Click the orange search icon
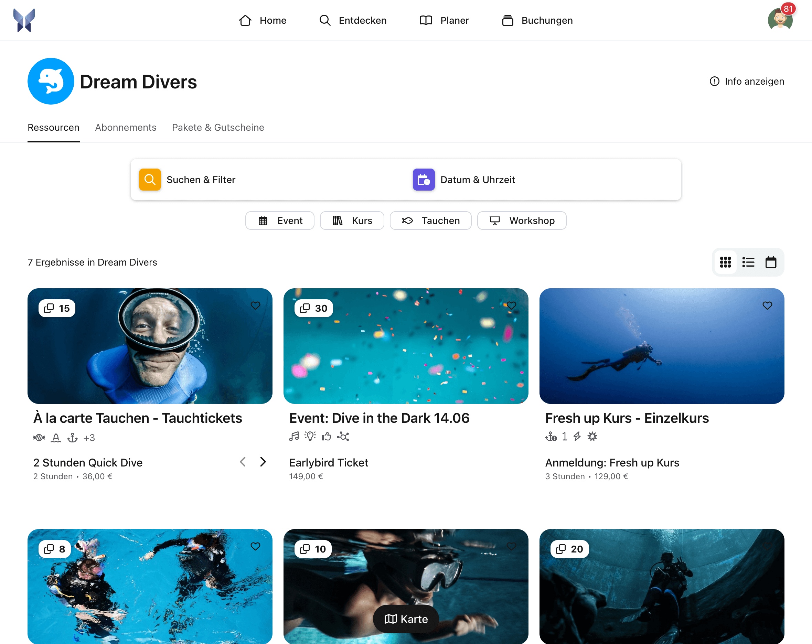Image resolution: width=812 pixels, height=644 pixels. point(150,180)
